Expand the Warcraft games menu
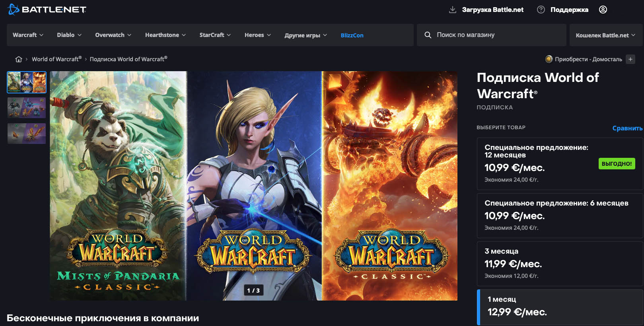 tap(28, 35)
